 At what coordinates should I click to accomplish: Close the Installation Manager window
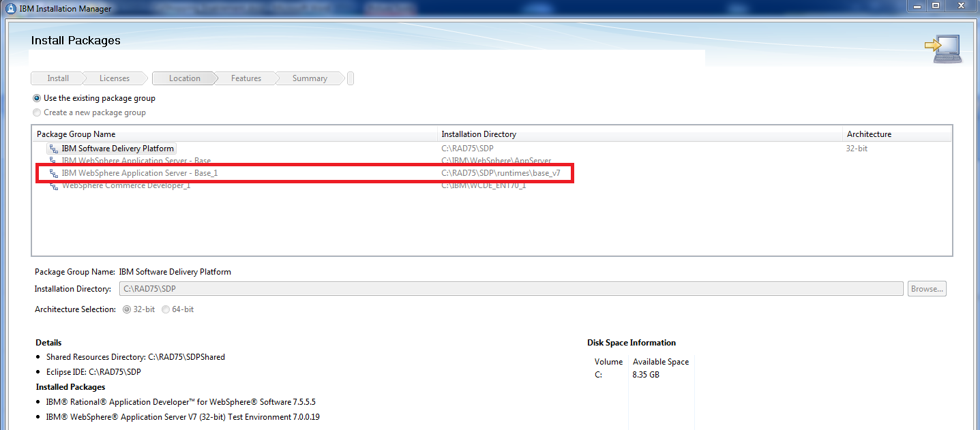click(962, 6)
